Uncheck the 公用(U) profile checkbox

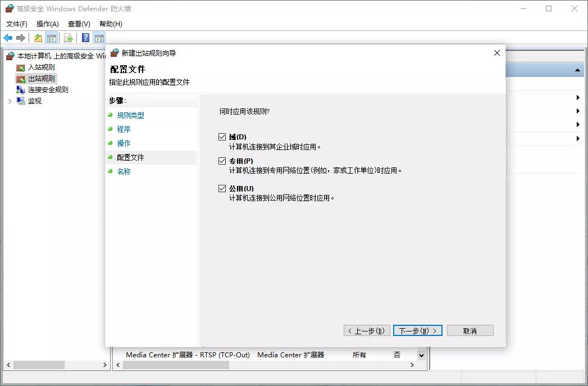click(x=222, y=188)
